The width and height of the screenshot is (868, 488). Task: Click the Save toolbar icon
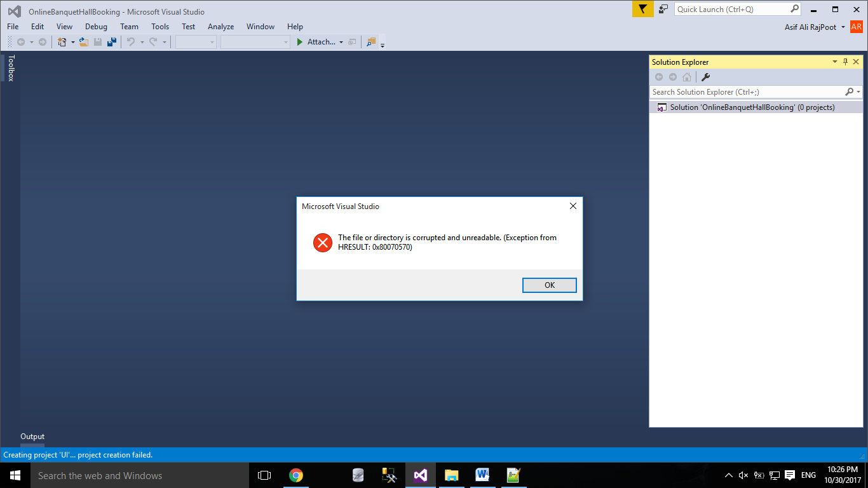coord(98,42)
